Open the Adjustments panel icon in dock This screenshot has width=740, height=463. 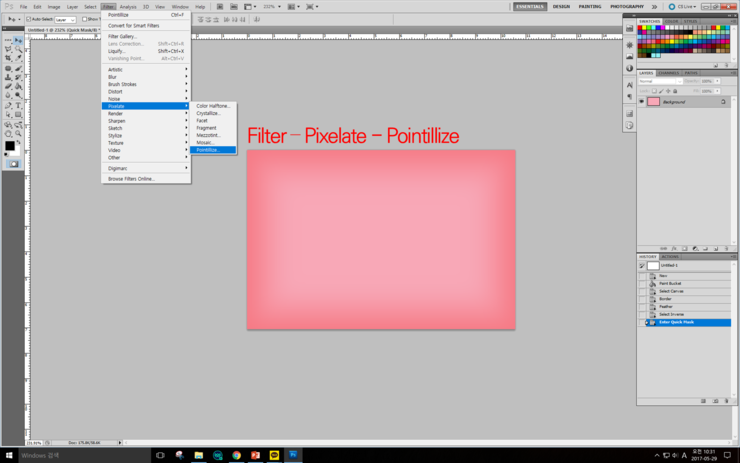(629, 45)
